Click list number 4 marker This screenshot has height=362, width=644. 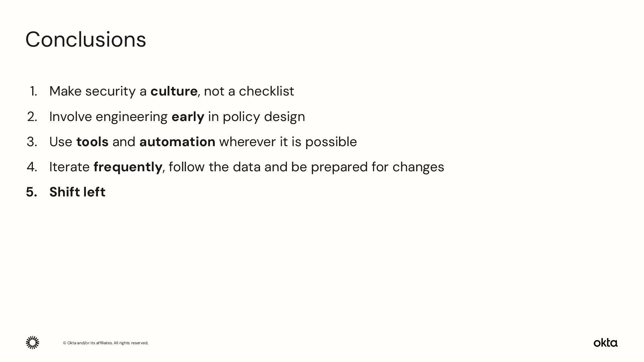click(x=32, y=167)
